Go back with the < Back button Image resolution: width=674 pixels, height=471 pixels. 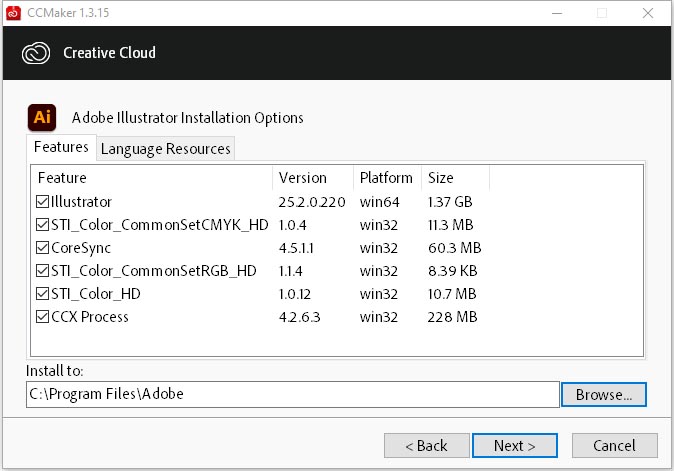coord(426,446)
